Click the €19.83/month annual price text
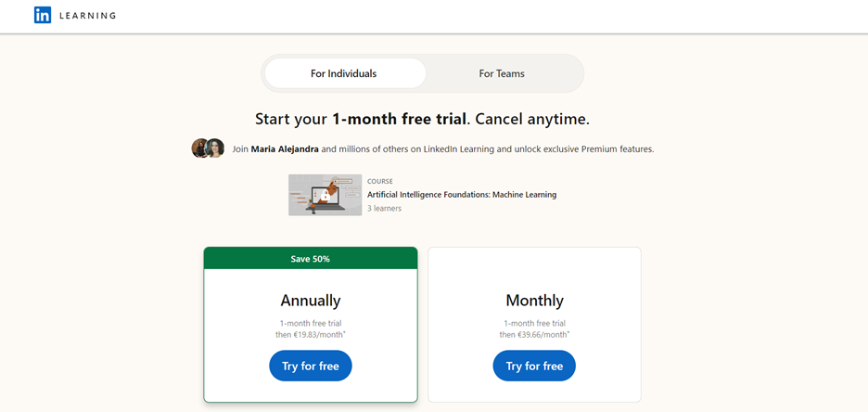The image size is (868, 412). tap(311, 334)
